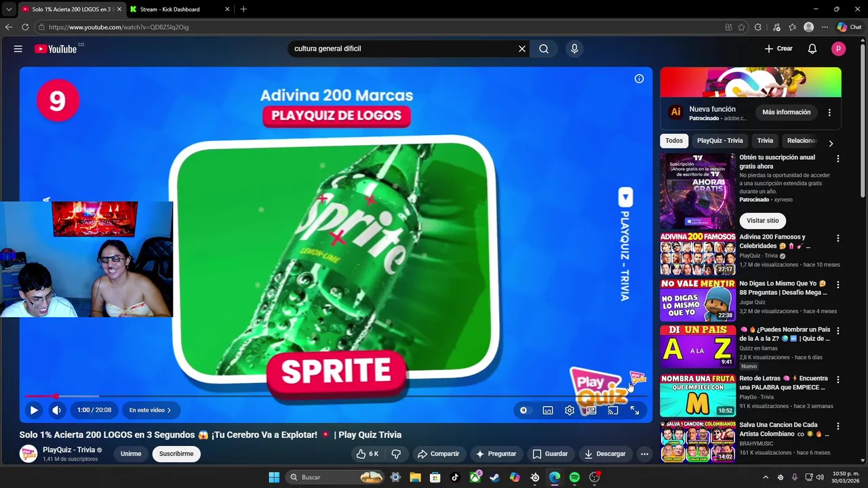Open video player settings gear
The height and width of the screenshot is (488, 868).
[x=570, y=410]
